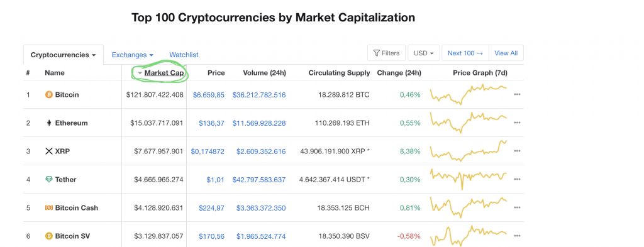
Task: Open Ethereum 24h volume link
Action: point(258,123)
